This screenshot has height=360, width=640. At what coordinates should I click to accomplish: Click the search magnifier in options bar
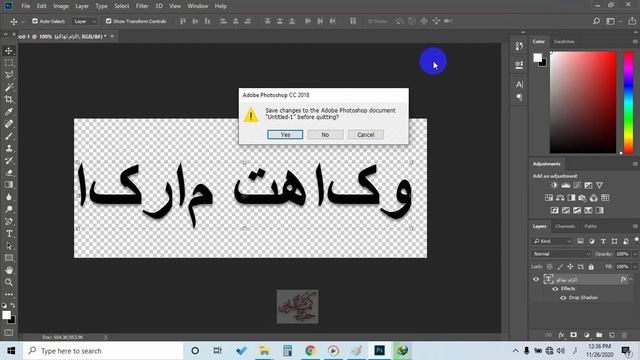596,21
